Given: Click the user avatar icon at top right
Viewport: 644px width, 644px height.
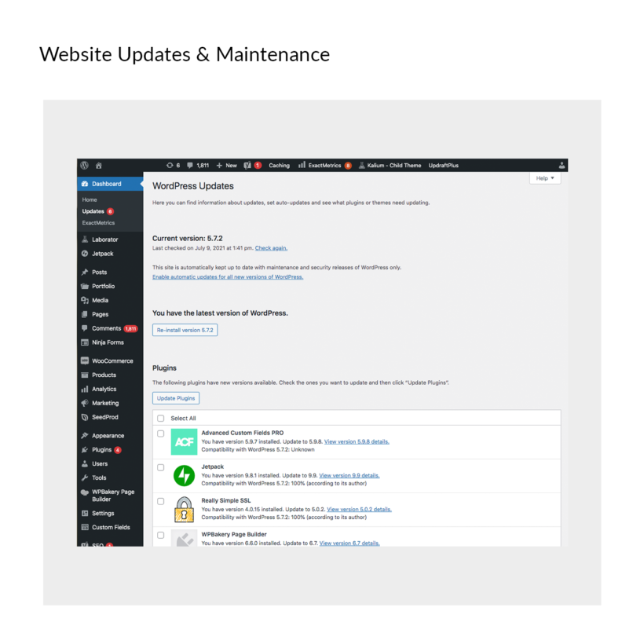Looking at the screenshot, I should pyautogui.click(x=562, y=165).
